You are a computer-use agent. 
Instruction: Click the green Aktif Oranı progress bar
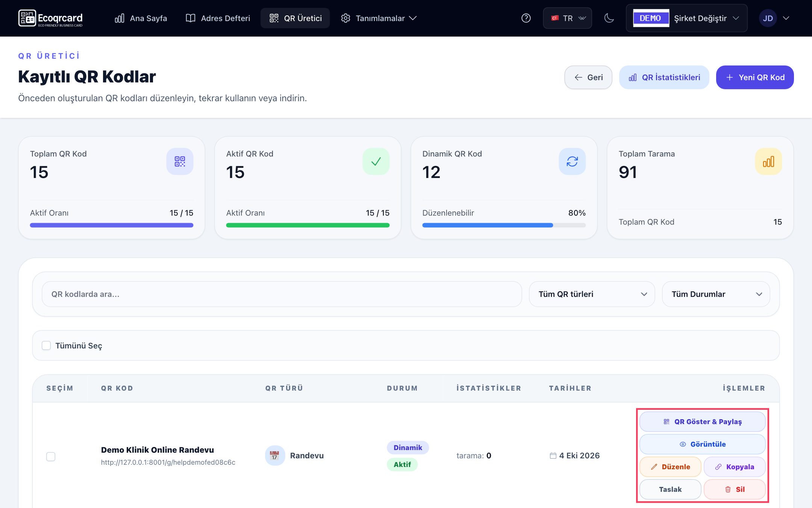pos(308,225)
